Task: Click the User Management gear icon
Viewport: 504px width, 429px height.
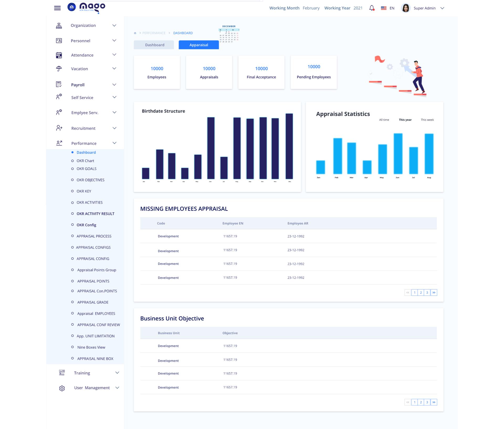Action: (62, 388)
